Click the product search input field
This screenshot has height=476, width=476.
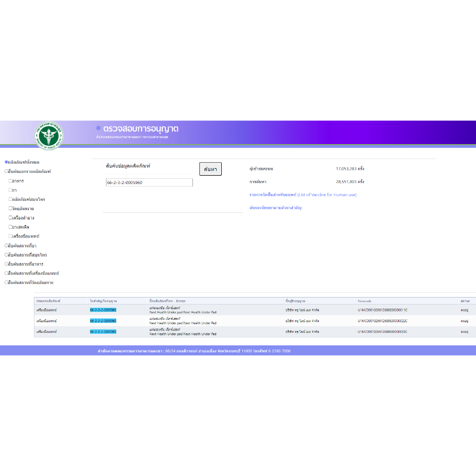[149, 183]
